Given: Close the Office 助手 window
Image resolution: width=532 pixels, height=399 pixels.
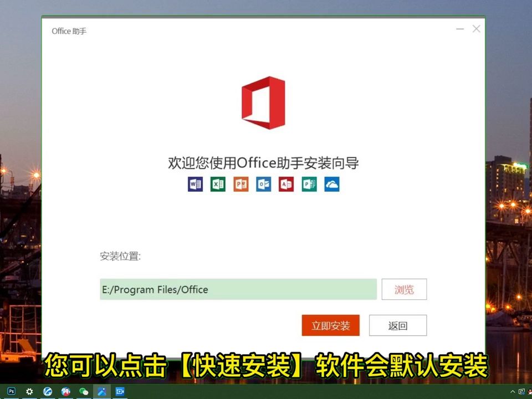Looking at the screenshot, I should pyautogui.click(x=477, y=29).
